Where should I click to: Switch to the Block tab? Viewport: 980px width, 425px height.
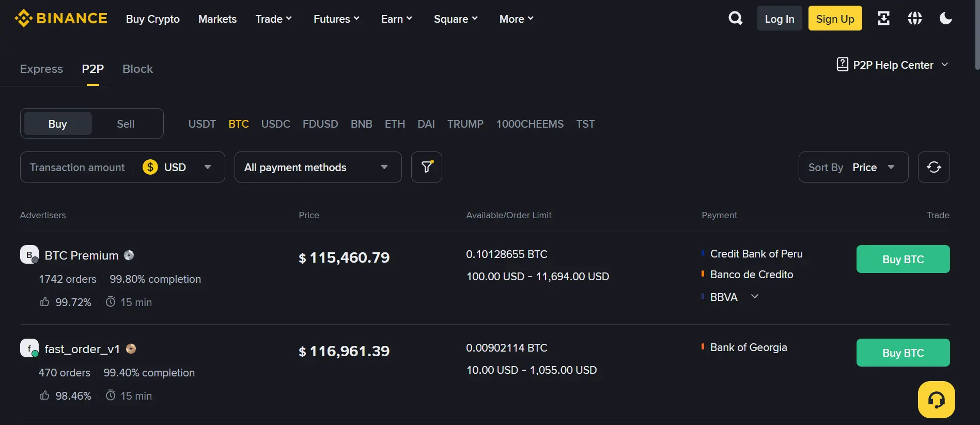click(137, 69)
